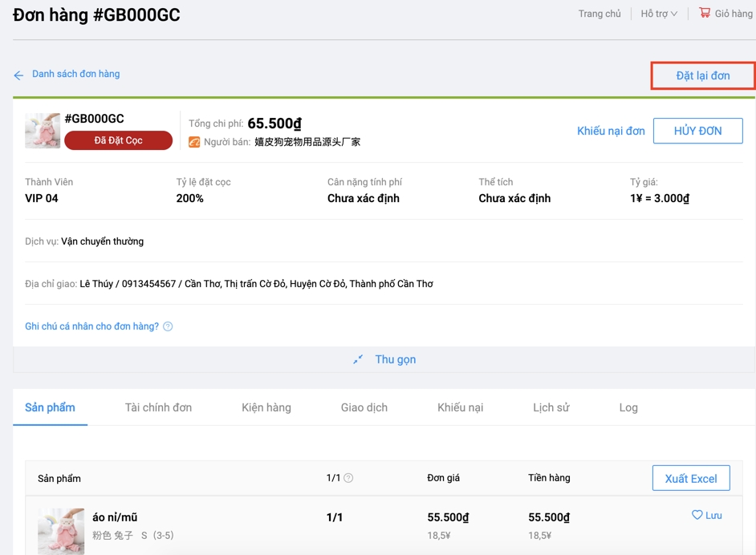Click the order thumbnail next to #GB000GC
Screen dimensions: 756x555
[x=43, y=131]
